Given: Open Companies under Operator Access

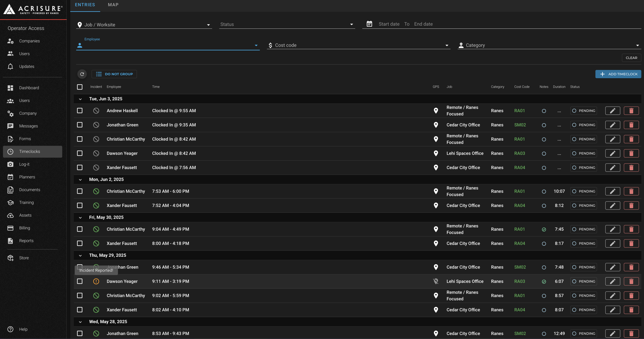Looking at the screenshot, I should pos(33,41).
